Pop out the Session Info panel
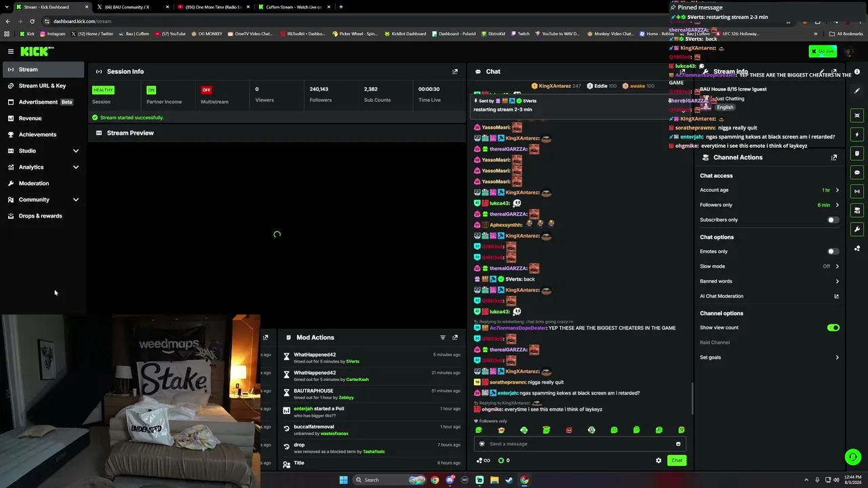Image resolution: width=868 pixels, height=488 pixels. pyautogui.click(x=455, y=71)
